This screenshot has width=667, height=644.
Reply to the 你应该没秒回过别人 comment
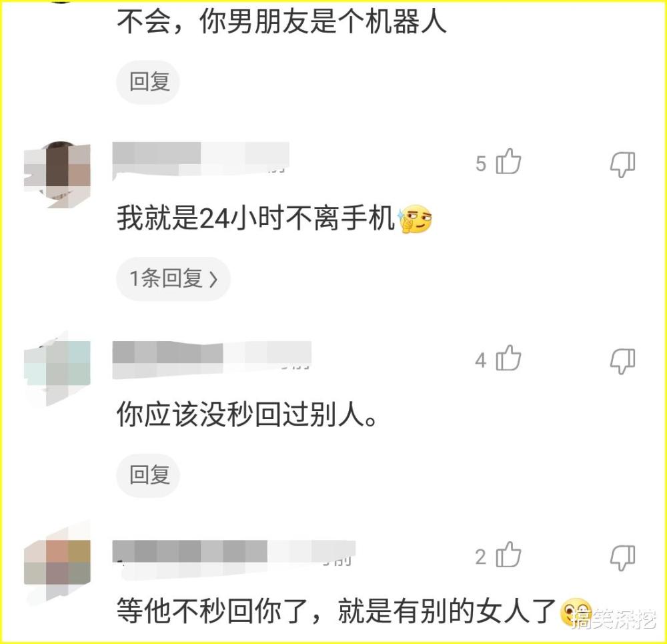click(148, 475)
